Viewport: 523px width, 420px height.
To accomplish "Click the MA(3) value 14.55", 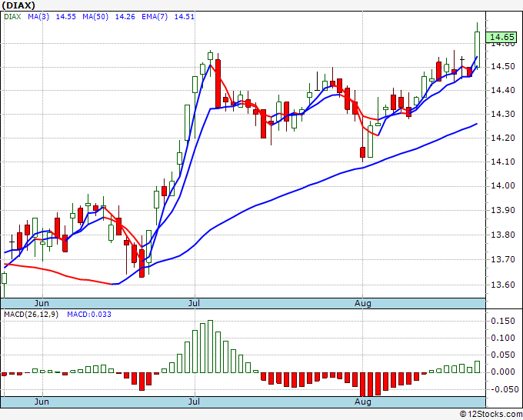I will pos(65,17).
